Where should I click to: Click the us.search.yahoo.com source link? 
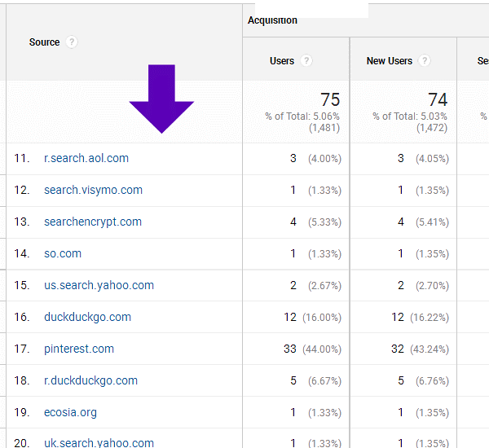point(99,285)
